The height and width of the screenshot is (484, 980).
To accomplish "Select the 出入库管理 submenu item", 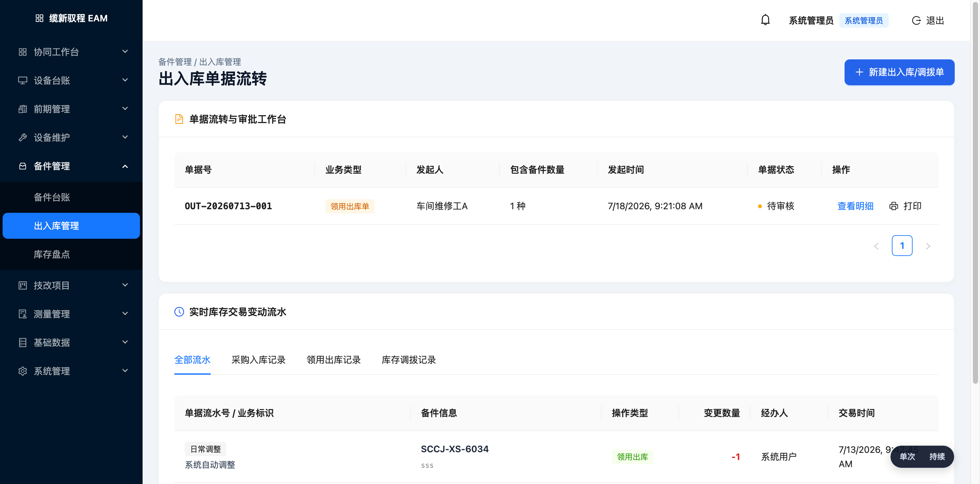I will (x=71, y=226).
